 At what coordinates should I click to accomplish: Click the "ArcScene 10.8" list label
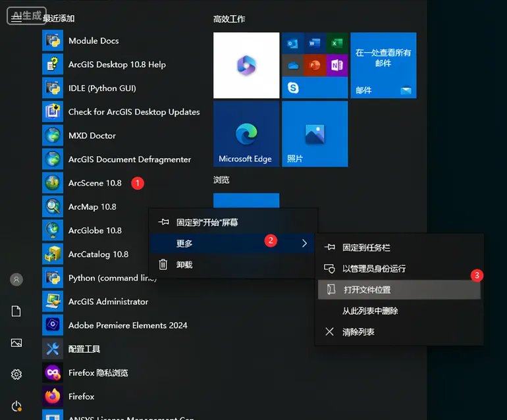[x=95, y=183]
